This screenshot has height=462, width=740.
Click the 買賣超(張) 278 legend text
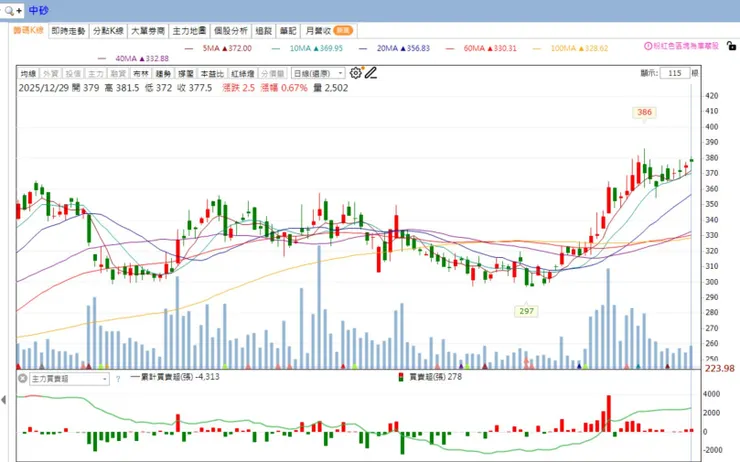tap(435, 377)
